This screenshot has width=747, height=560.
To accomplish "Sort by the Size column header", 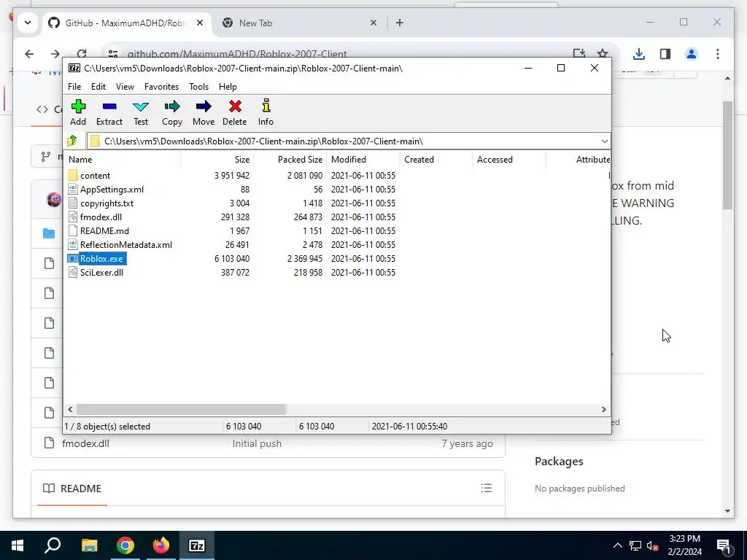I will pos(217,160).
